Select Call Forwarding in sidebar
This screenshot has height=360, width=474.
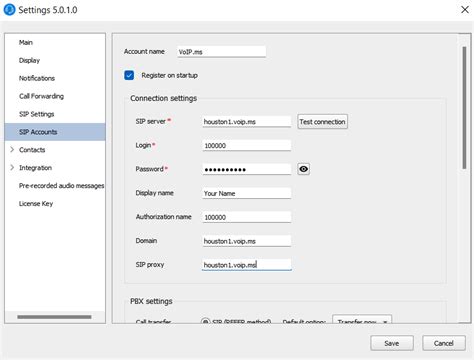pyautogui.click(x=41, y=96)
